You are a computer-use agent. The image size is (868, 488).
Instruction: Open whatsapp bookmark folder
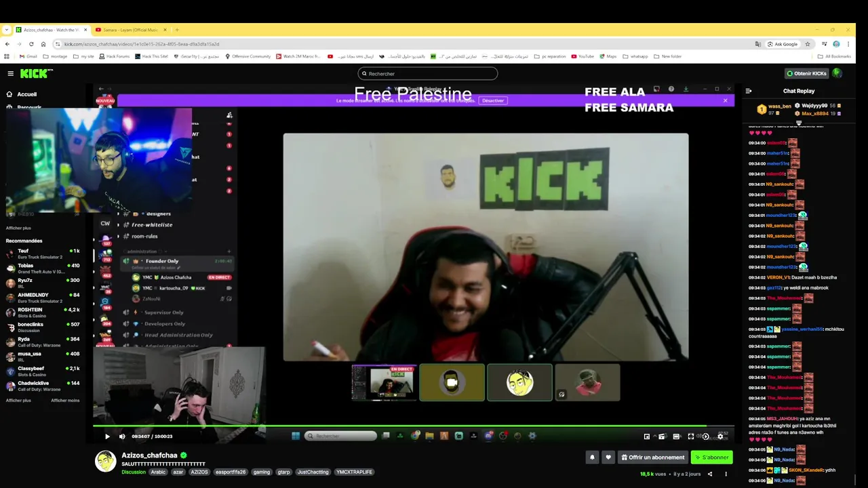pos(635,56)
